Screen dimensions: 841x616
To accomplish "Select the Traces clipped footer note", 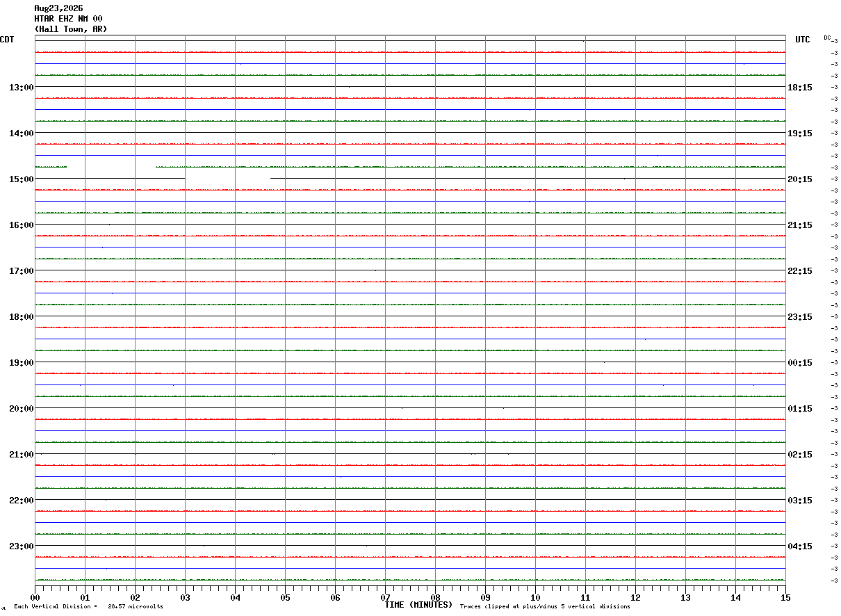I will pos(545,607).
